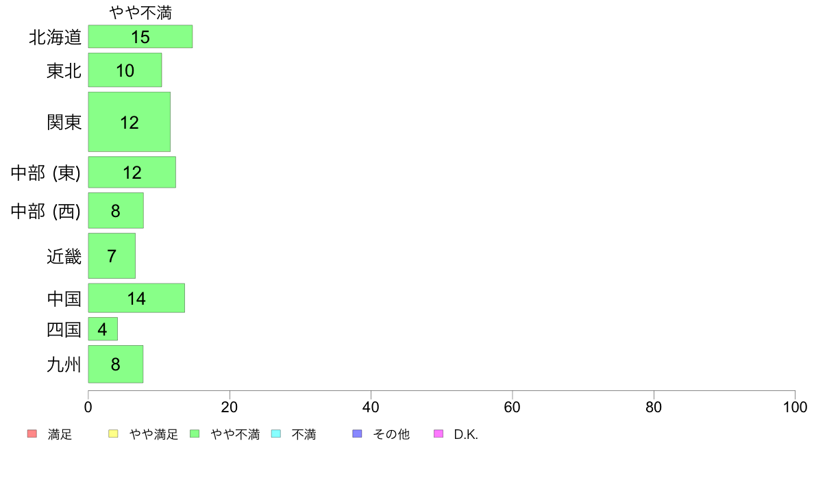The height and width of the screenshot is (504, 814).
Task: Click the D.K. legend text label
Action: (x=466, y=434)
